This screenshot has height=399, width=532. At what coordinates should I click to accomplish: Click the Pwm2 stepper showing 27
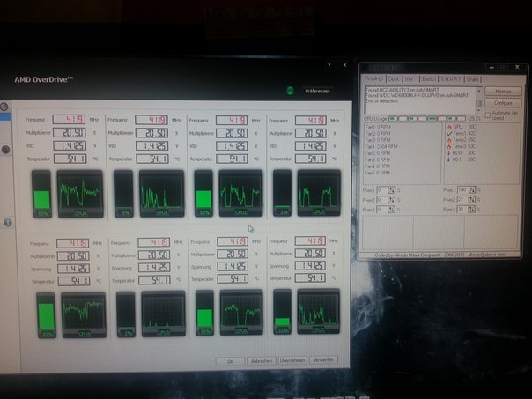pos(472,200)
